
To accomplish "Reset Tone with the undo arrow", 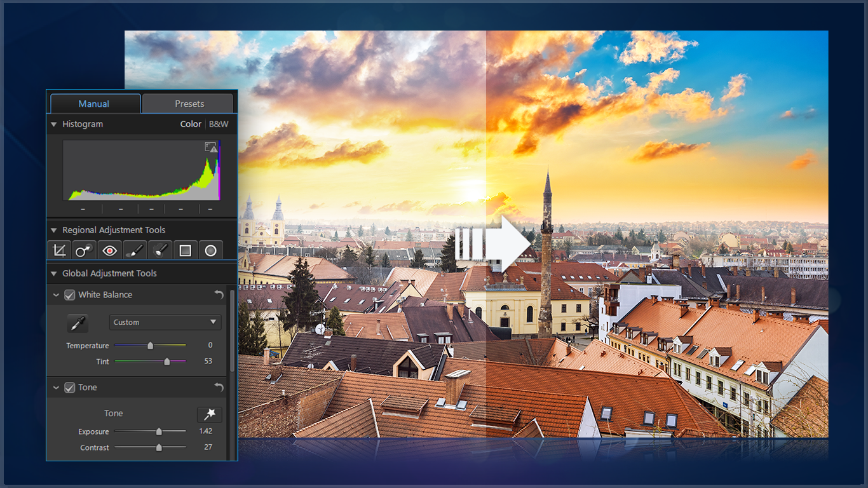I will (219, 388).
